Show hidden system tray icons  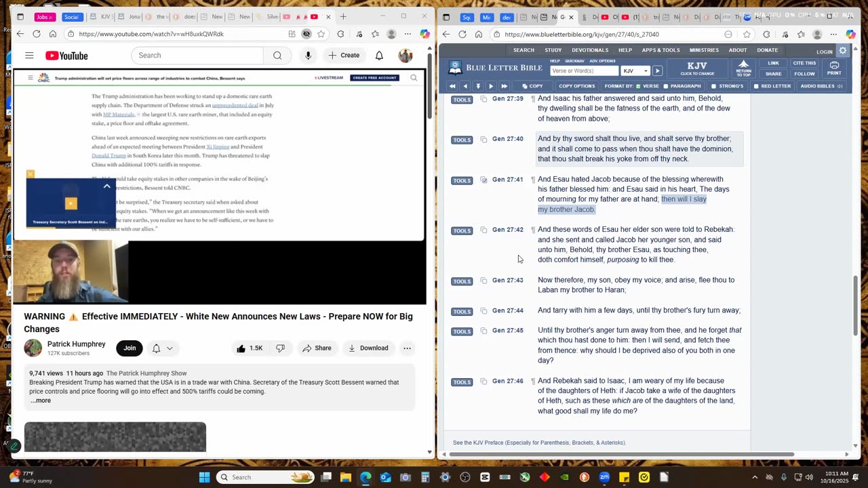[x=755, y=477]
